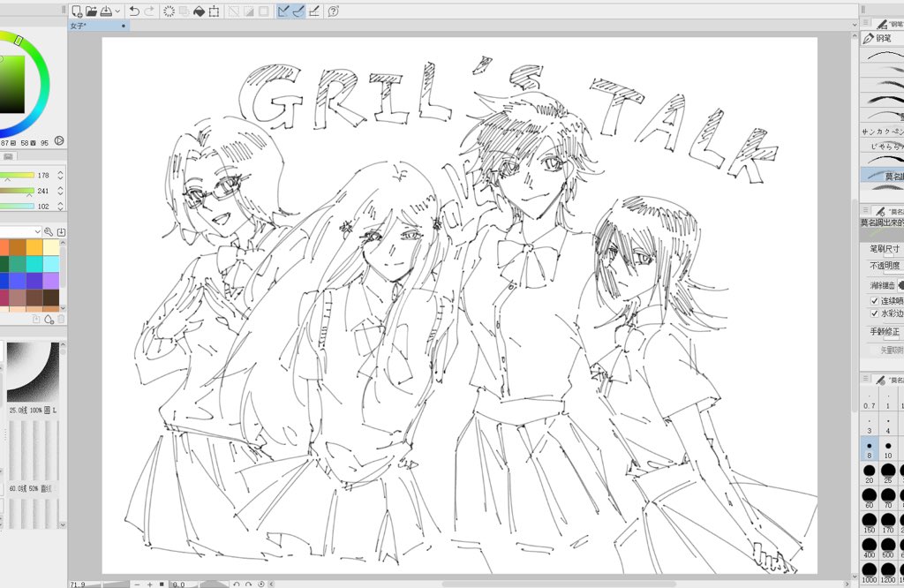The width and height of the screenshot is (904, 588).
Task: Adjust the slider with value 178
Action: 18,175
